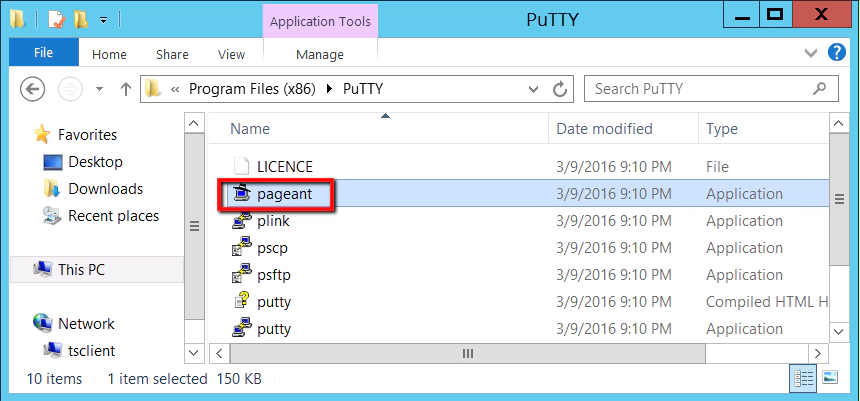Click horizontal scroll left arrow
Viewport: 860px width, 401px height.
tap(219, 353)
